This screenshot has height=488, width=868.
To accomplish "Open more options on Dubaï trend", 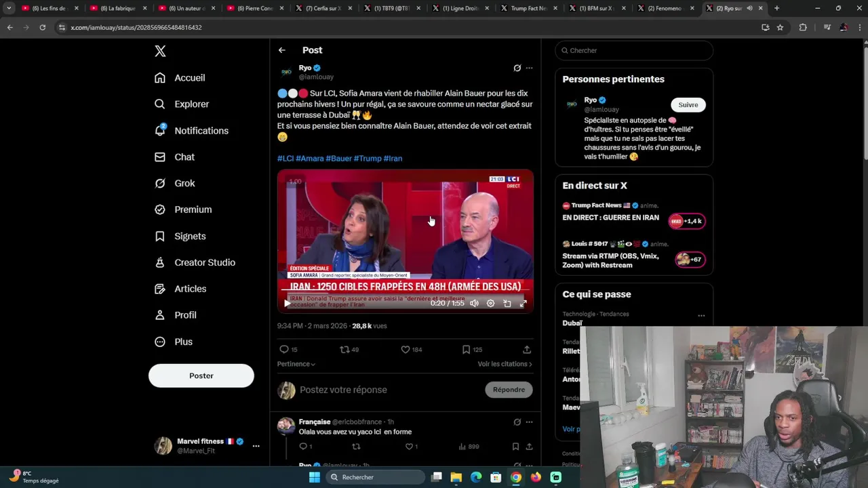I will 701,316.
